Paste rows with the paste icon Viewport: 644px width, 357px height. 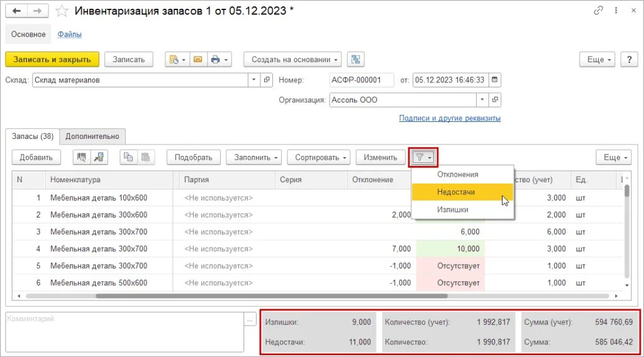click(x=146, y=157)
